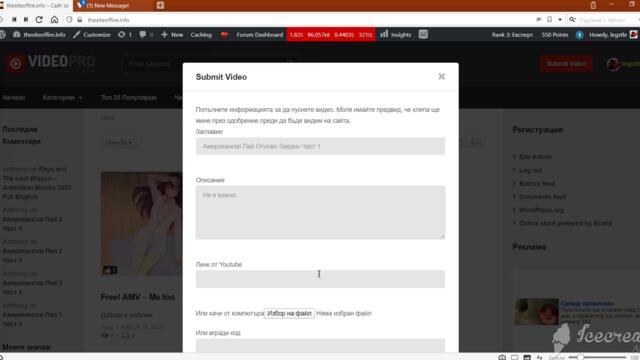
Task: Open a new browser tab with plus
Action: (x=160, y=5)
